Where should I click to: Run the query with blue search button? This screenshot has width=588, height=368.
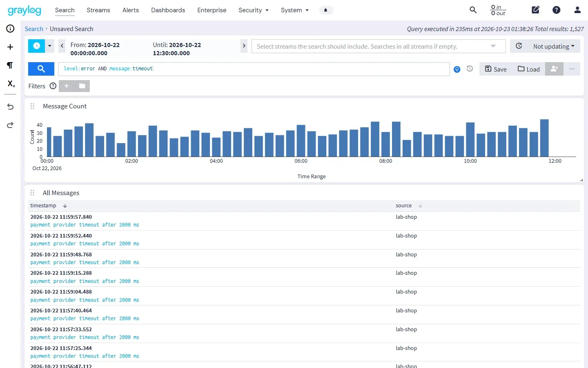click(x=41, y=69)
